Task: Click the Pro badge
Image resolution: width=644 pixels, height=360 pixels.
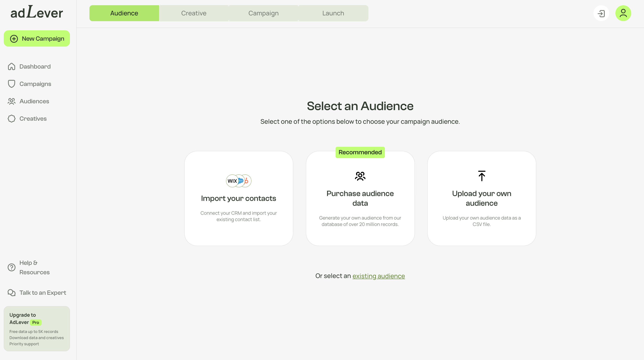Action: click(x=36, y=322)
